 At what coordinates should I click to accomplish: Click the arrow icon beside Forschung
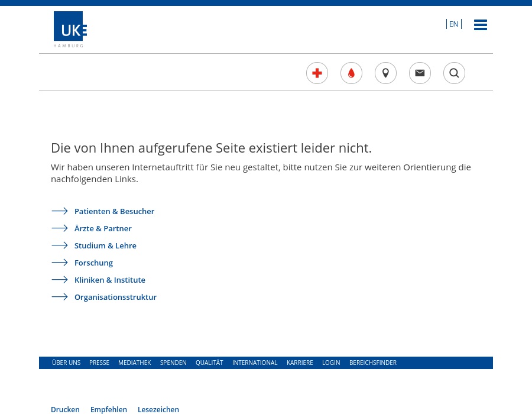(60, 262)
